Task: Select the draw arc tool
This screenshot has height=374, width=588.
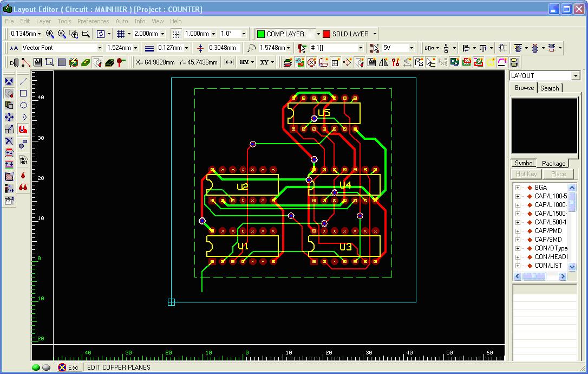Action: (23, 117)
